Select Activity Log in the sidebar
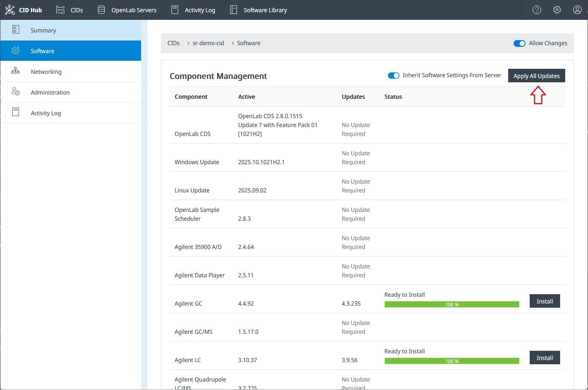This screenshot has height=390, width=588. pyautogui.click(x=71, y=113)
